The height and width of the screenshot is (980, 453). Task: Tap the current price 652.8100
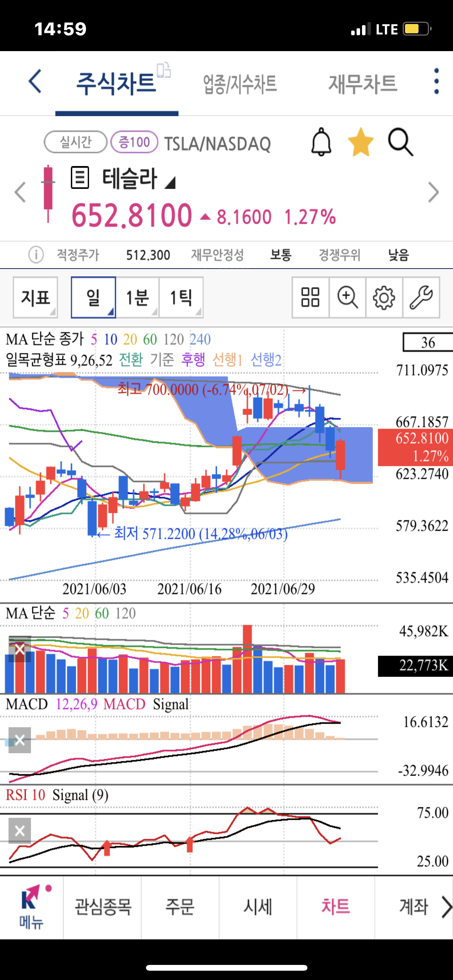[x=132, y=215]
